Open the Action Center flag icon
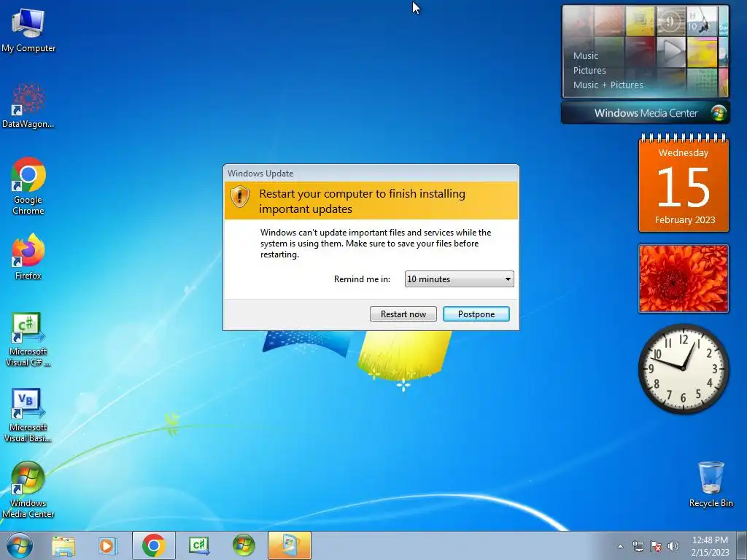Screen dimensions: 747x560 [656, 546]
